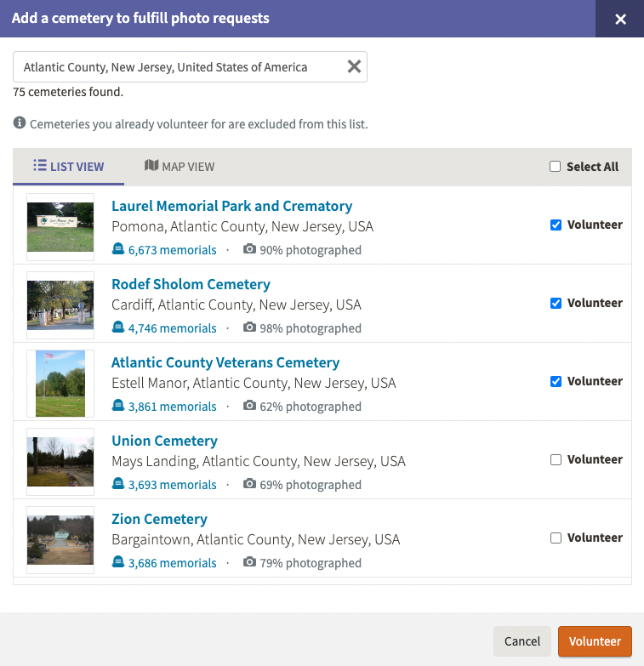Click the '75 cemeteries found.' text
Viewport: 644px width, 666px height.
pyautogui.click(x=68, y=92)
